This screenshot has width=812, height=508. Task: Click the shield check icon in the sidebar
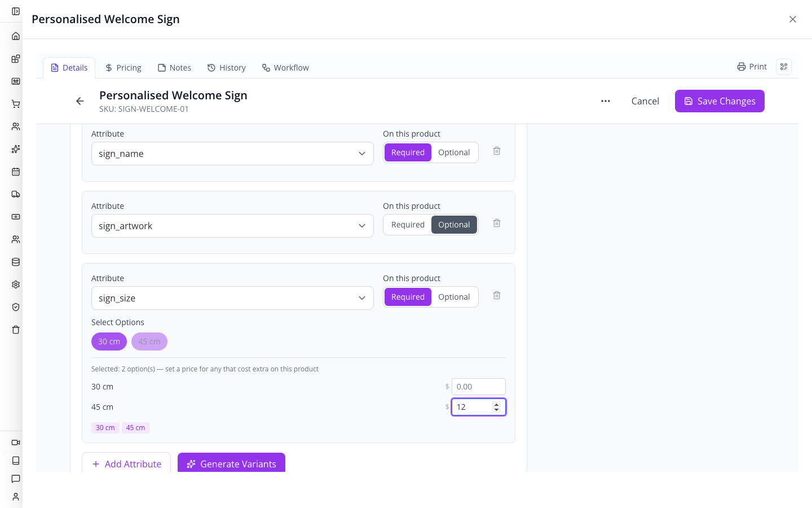tap(16, 307)
